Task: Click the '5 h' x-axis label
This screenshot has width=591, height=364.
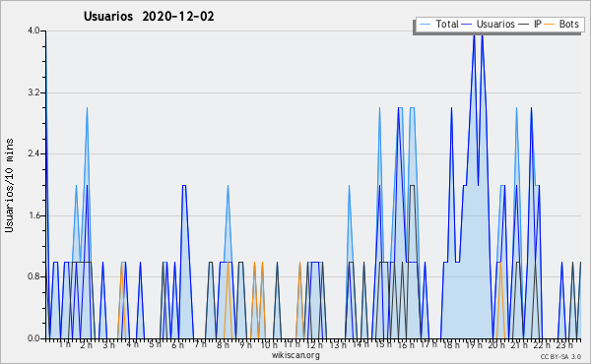Action: [x=155, y=344]
